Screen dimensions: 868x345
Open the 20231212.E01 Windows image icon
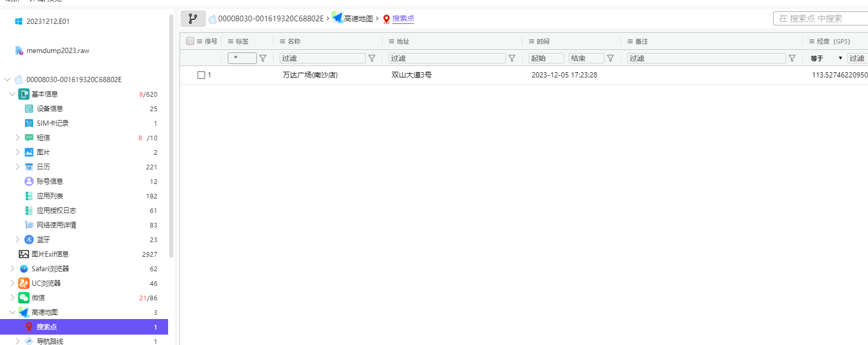[x=19, y=21]
